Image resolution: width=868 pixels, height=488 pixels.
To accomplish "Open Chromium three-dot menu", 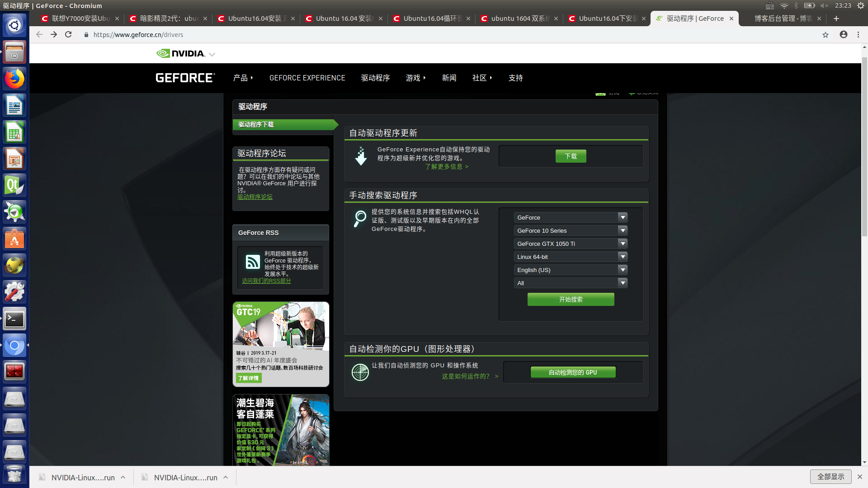I will [x=858, y=34].
